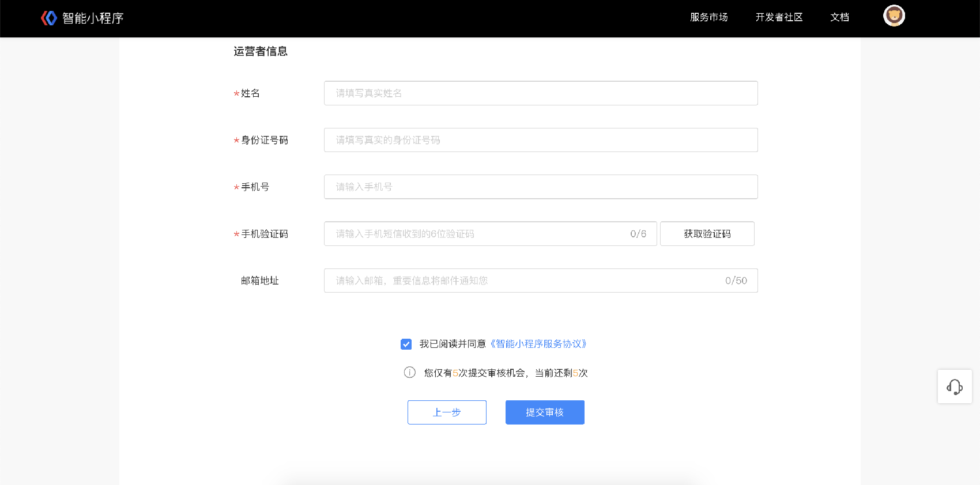This screenshot has width=980, height=485.
Task: Select the 手机号 phone number field
Action: [540, 187]
